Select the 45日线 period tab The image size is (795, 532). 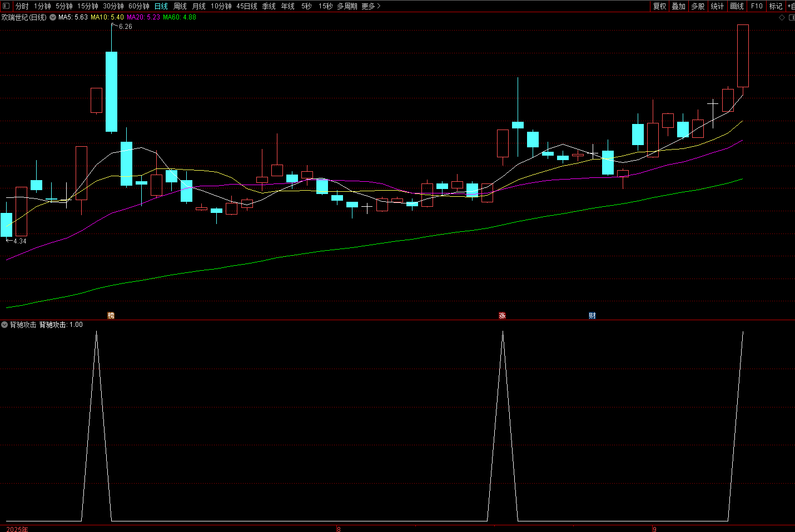pos(247,6)
